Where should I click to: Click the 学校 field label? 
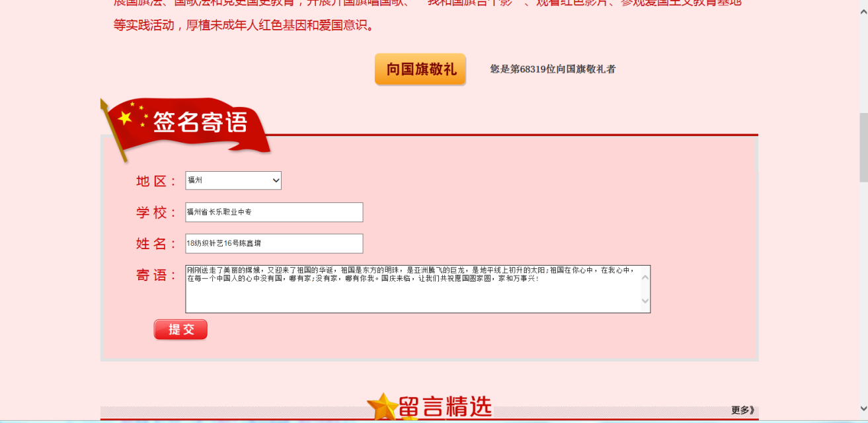pyautogui.click(x=156, y=212)
